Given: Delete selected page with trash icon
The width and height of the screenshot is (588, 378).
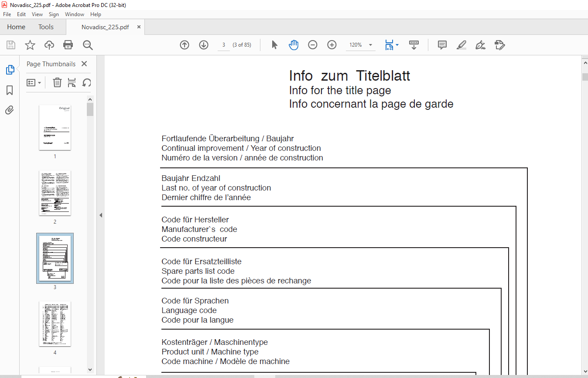Looking at the screenshot, I should (x=57, y=82).
